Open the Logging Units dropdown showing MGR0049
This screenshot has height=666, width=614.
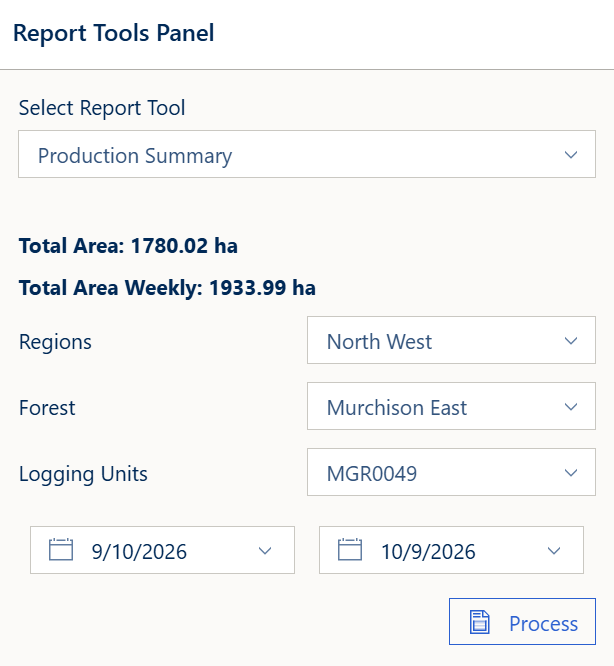(x=451, y=472)
